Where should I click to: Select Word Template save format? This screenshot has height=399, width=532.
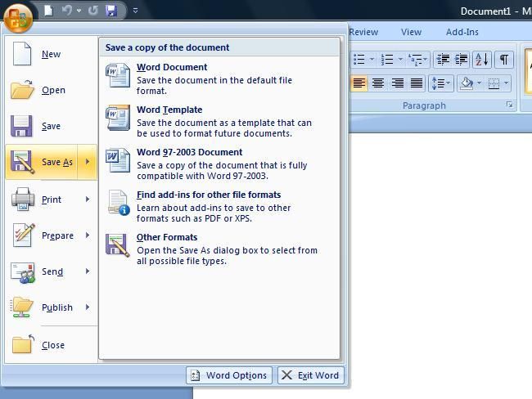pyautogui.click(x=219, y=121)
